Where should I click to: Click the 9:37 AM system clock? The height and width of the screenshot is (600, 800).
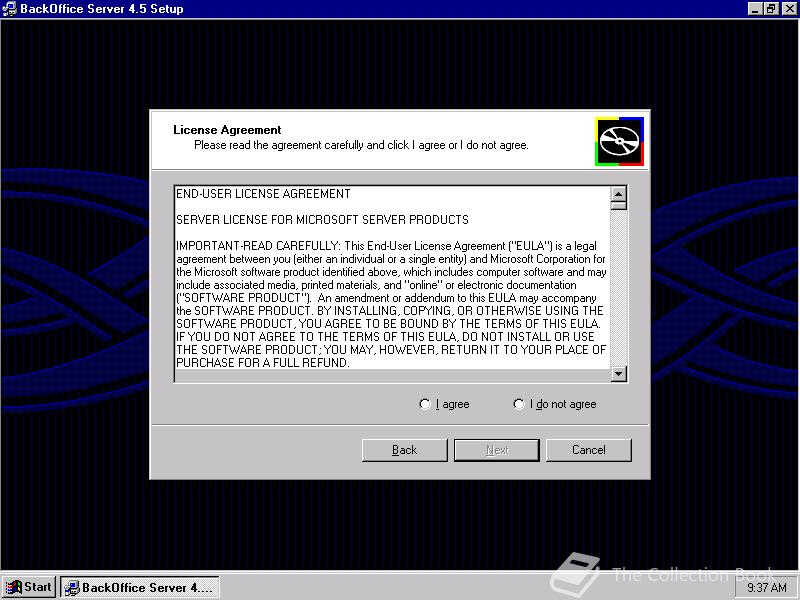[767, 588]
